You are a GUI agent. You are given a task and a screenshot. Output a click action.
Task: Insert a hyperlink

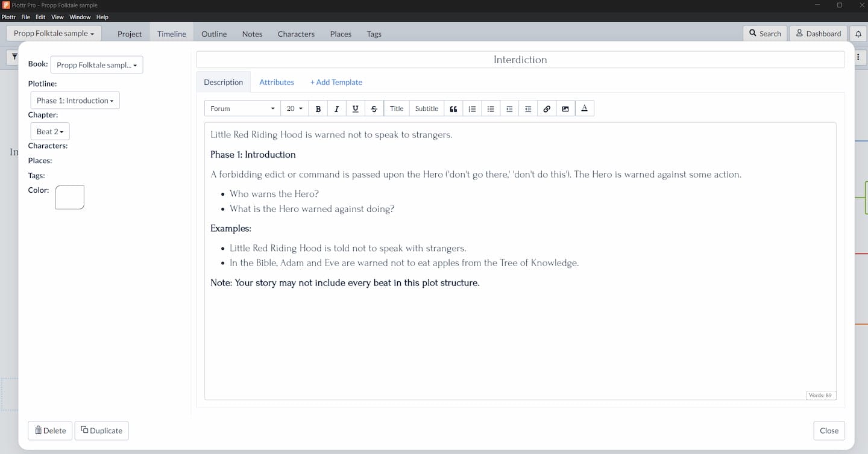[x=547, y=109]
